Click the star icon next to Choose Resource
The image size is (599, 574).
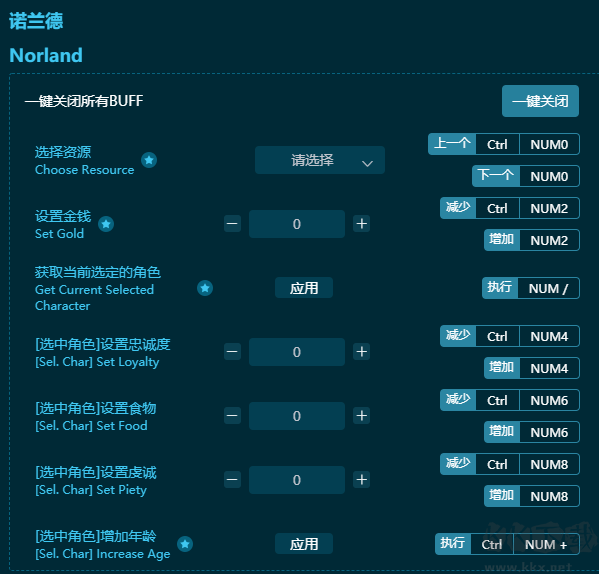(x=149, y=160)
